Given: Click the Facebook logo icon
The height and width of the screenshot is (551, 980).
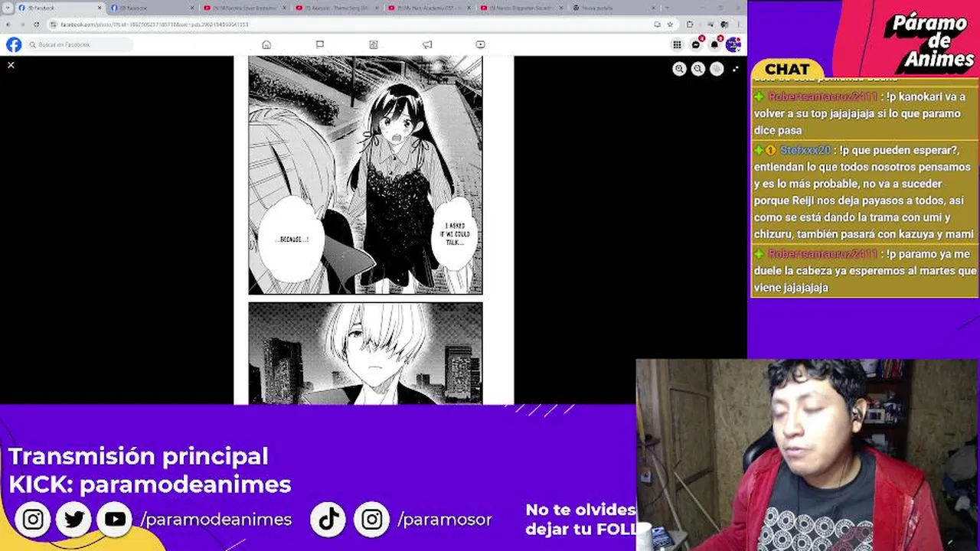Looking at the screenshot, I should pos(14,44).
